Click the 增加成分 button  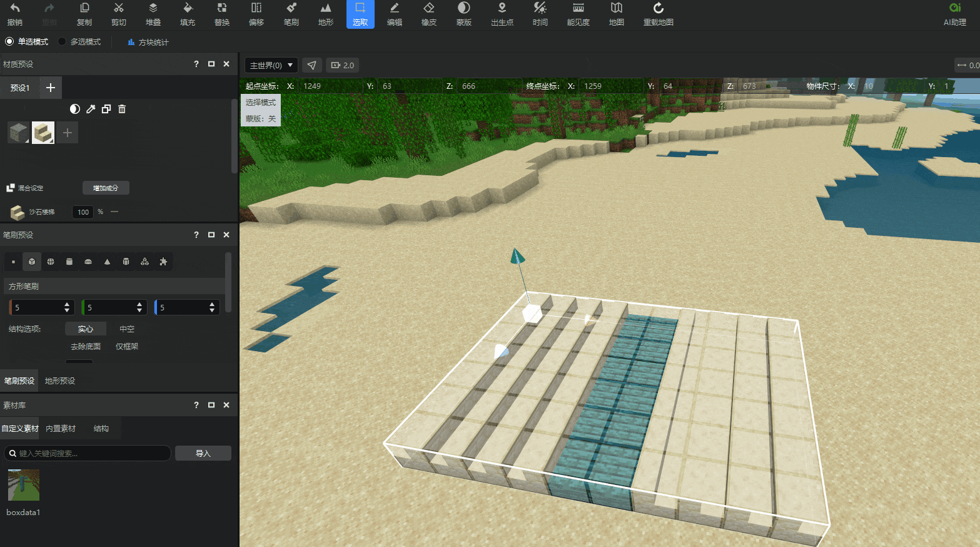click(x=106, y=188)
